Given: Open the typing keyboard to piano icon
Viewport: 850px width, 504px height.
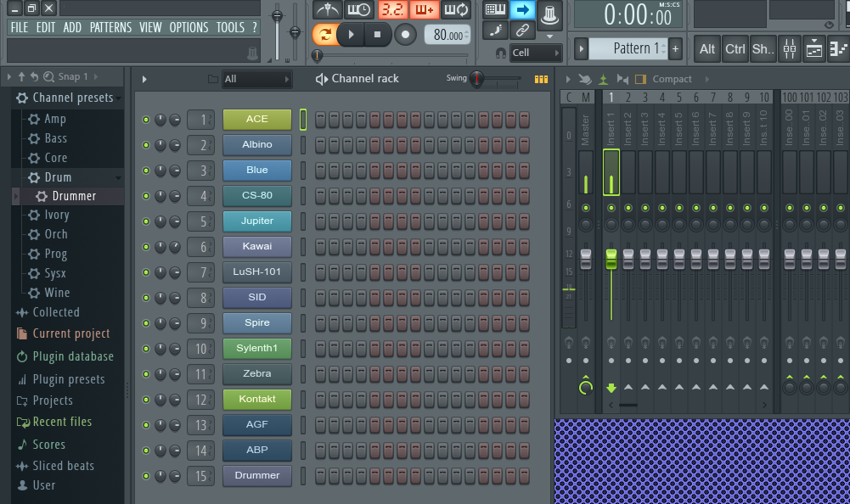Looking at the screenshot, I should click(x=495, y=10).
